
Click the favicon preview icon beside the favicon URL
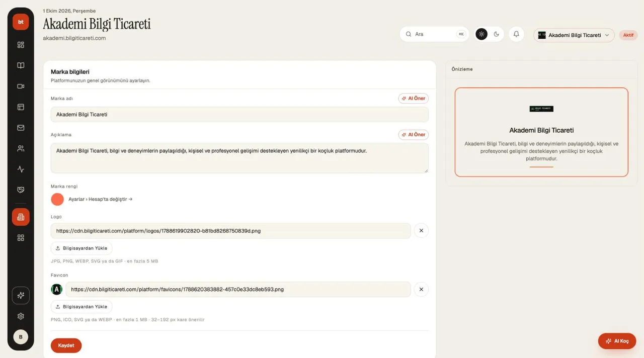pyautogui.click(x=57, y=290)
